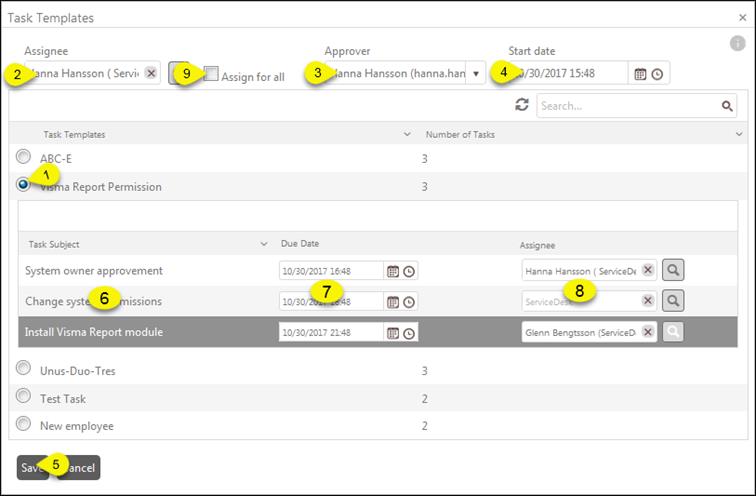Click the magnifier icon in the search field
This screenshot has width=756, height=496.
[728, 106]
